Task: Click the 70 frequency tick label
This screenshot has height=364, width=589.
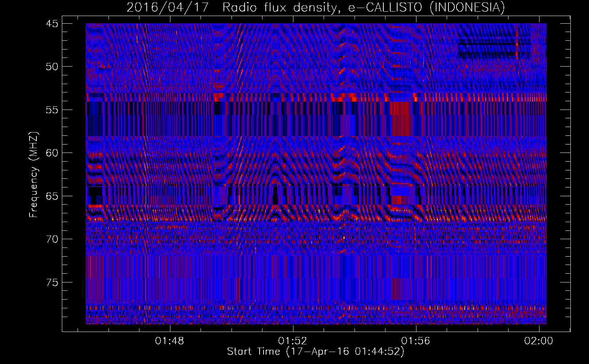Action: 52,239
